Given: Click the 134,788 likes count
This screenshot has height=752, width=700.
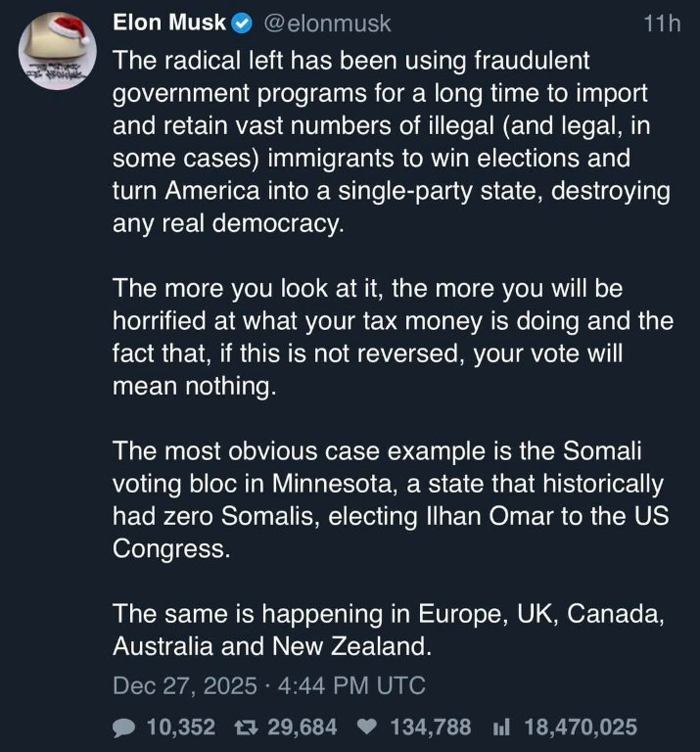Looking at the screenshot, I should [x=430, y=727].
